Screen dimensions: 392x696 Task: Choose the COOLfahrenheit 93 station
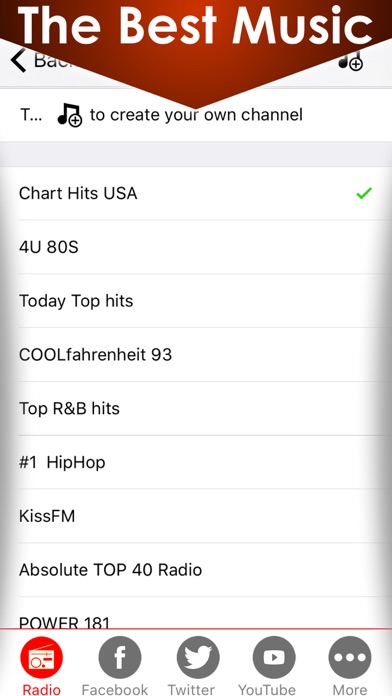[x=196, y=355]
